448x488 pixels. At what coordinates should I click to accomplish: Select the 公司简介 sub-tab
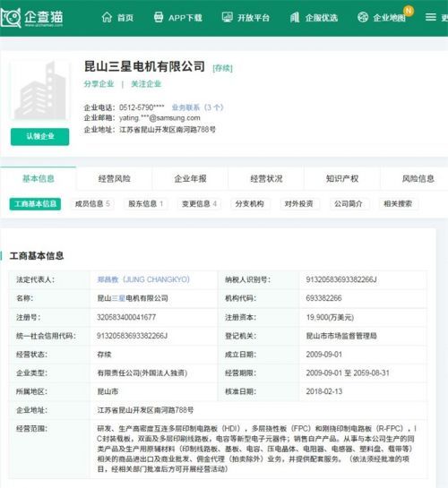click(349, 204)
